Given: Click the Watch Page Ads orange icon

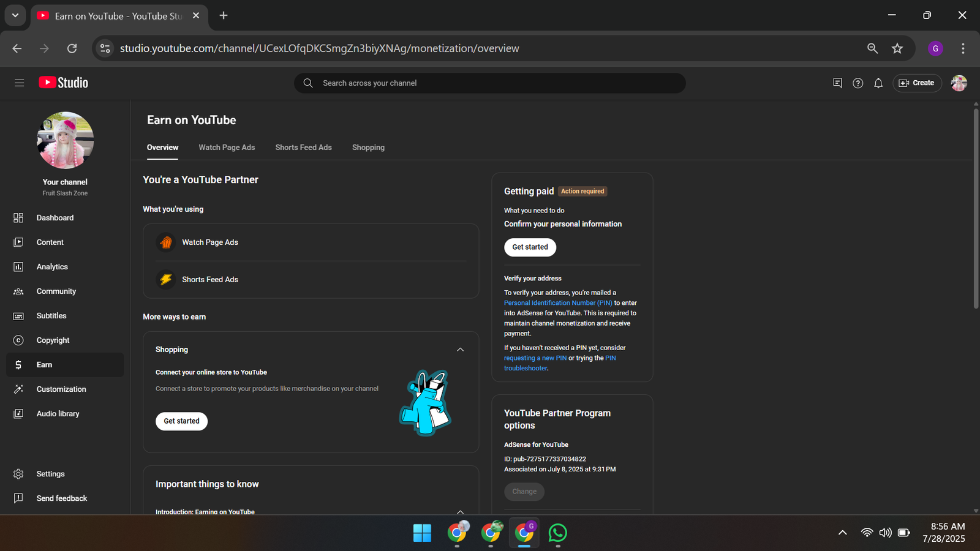Looking at the screenshot, I should point(165,242).
